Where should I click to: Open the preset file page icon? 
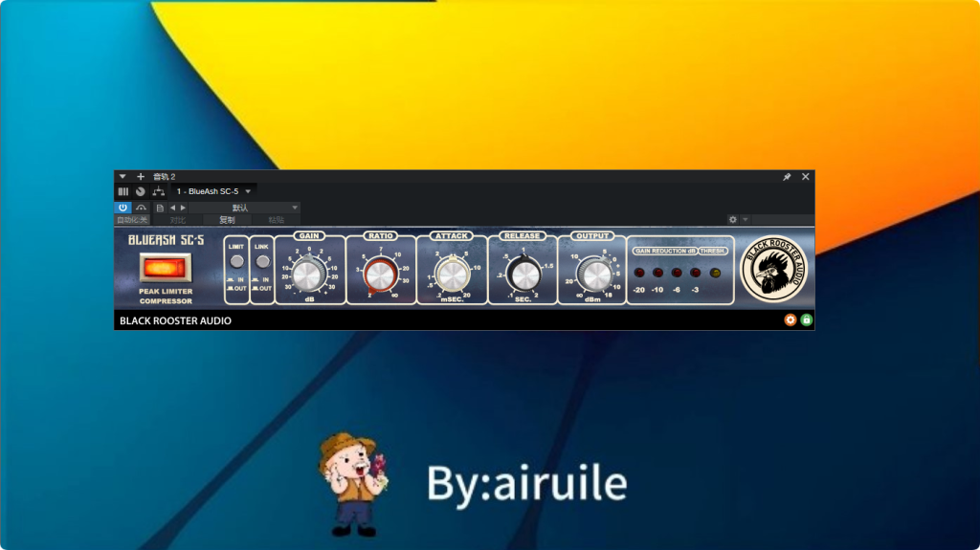coord(160,208)
